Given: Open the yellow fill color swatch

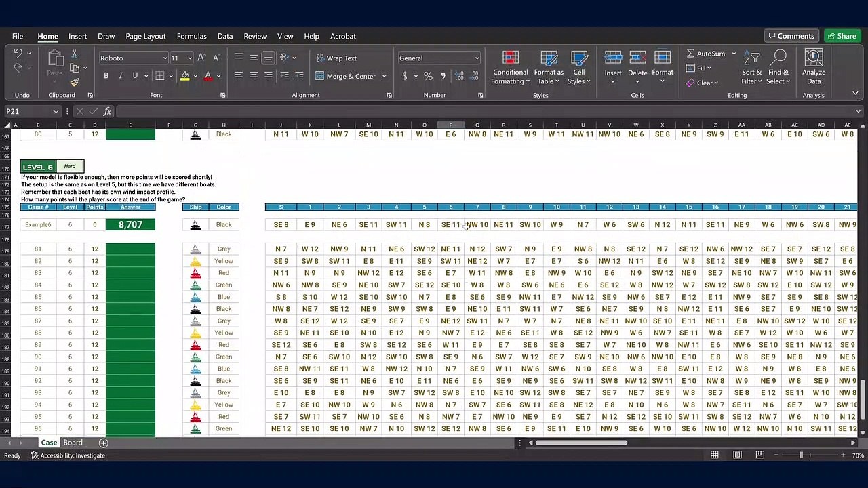Looking at the screenshot, I should click(x=184, y=76).
